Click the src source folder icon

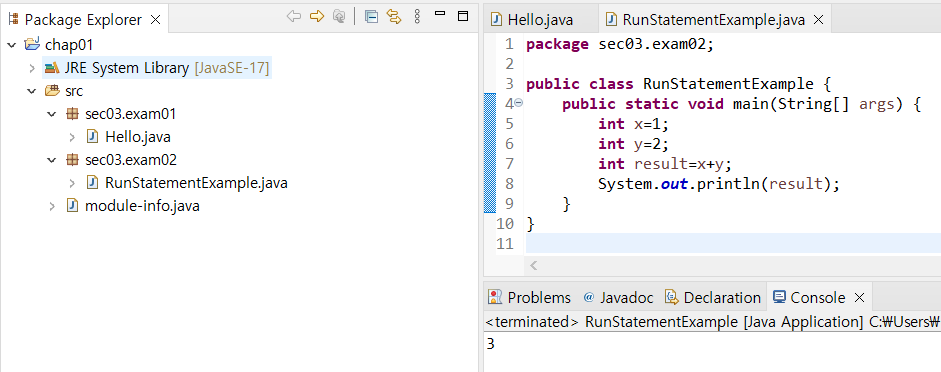(x=52, y=91)
